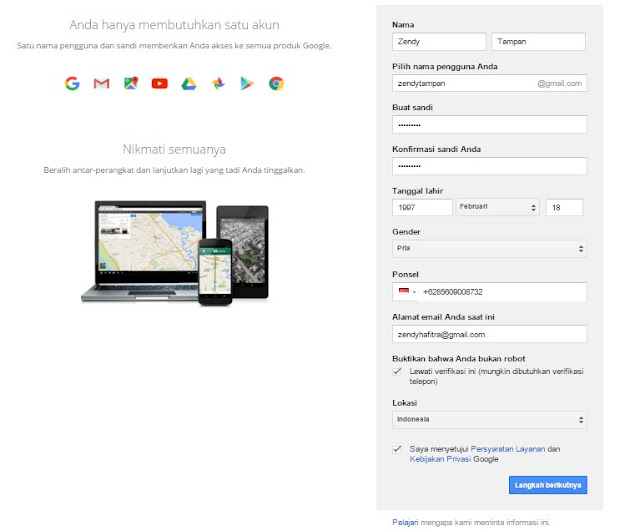
Task: Toggle the 'Lewati verifikasi ini' checkbox
Action: 397,371
